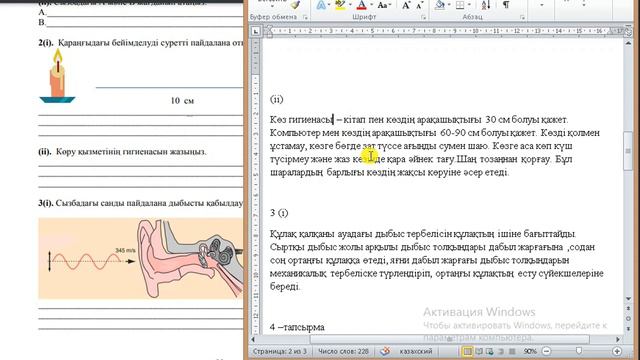The width and height of the screenshot is (640, 360).
Task: Click the vertical scrollbar down arrow
Action: coord(629,299)
